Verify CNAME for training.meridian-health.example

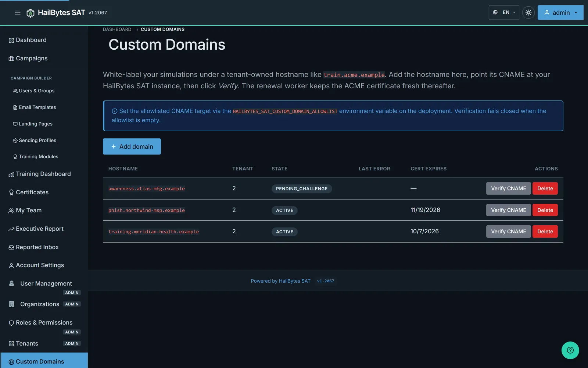click(508, 231)
